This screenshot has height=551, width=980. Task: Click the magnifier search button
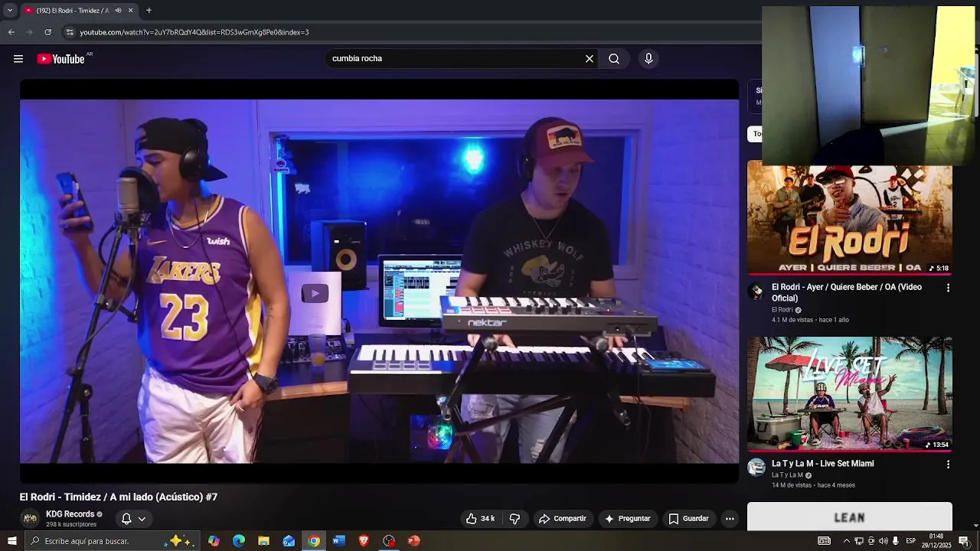coord(614,59)
